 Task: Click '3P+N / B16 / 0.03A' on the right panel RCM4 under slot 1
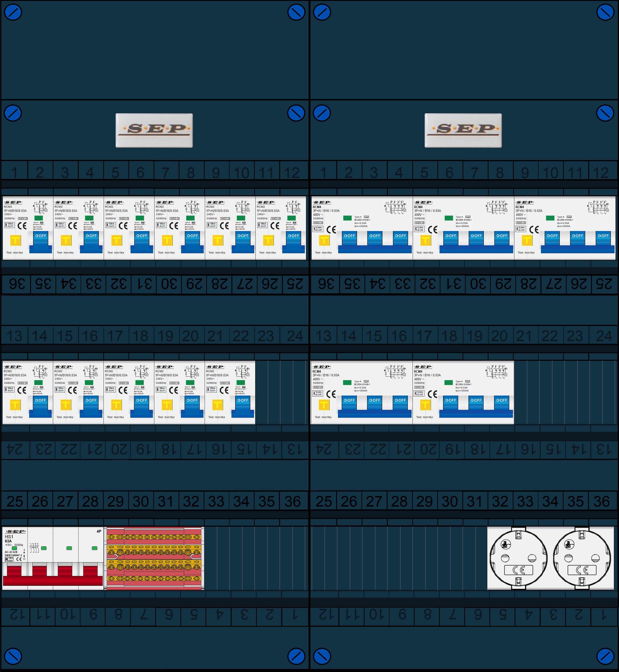coord(326,211)
